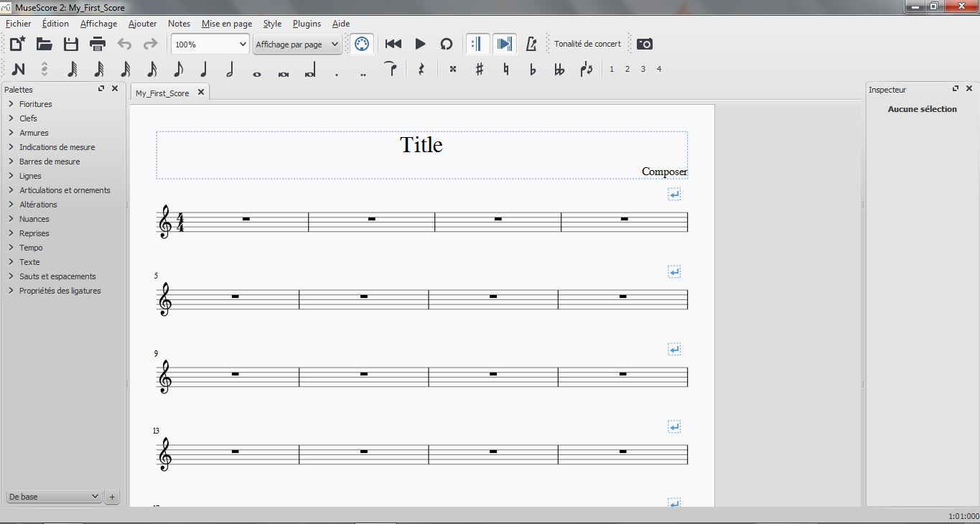The height and width of the screenshot is (524, 980).
Task: Undock the Inspecteur panel
Action: tap(956, 88)
